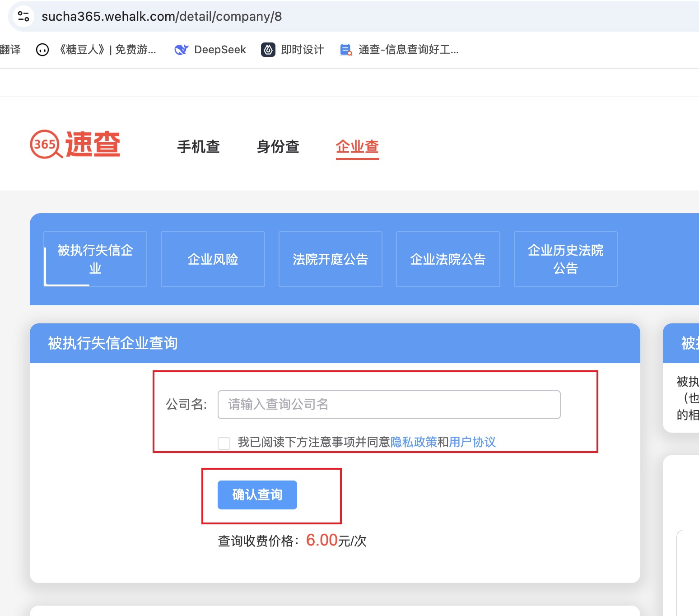This screenshot has height=616, width=699.
Task: Open the 通查 信息查询 bookmark
Action: coord(399,50)
